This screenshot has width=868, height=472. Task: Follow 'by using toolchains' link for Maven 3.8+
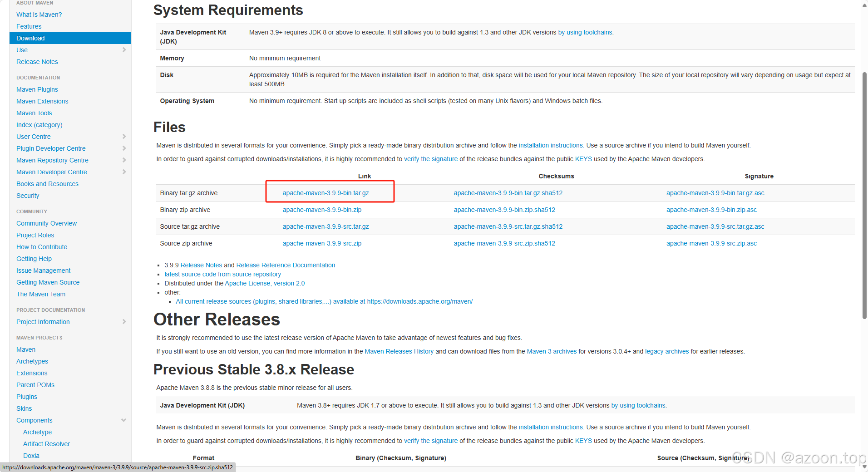tap(638, 405)
